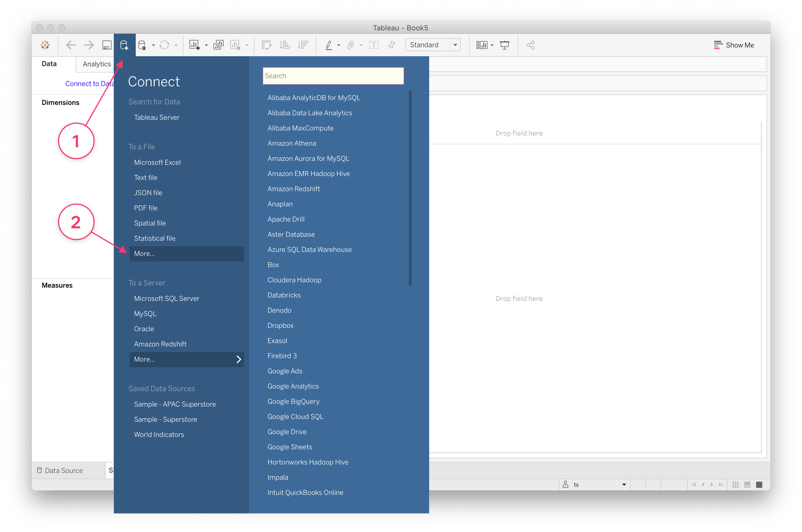Switch to the Data tab
Screen dimensions: 802x532
click(49, 64)
